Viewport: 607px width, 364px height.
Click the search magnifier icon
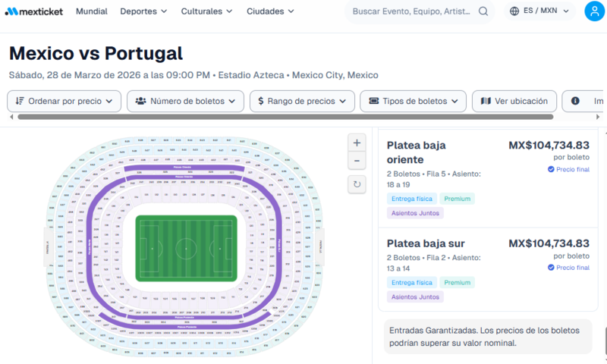pos(483,11)
